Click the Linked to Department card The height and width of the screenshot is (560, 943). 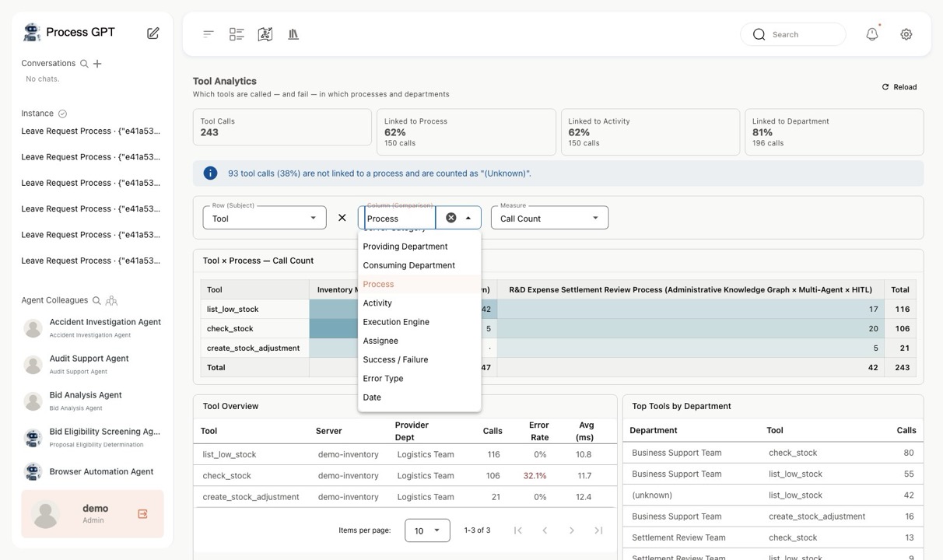tap(834, 132)
